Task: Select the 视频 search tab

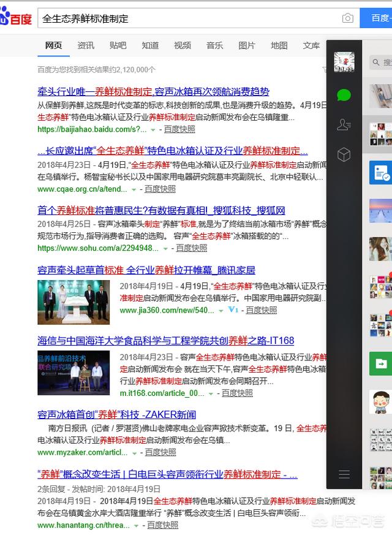Action: [183, 45]
